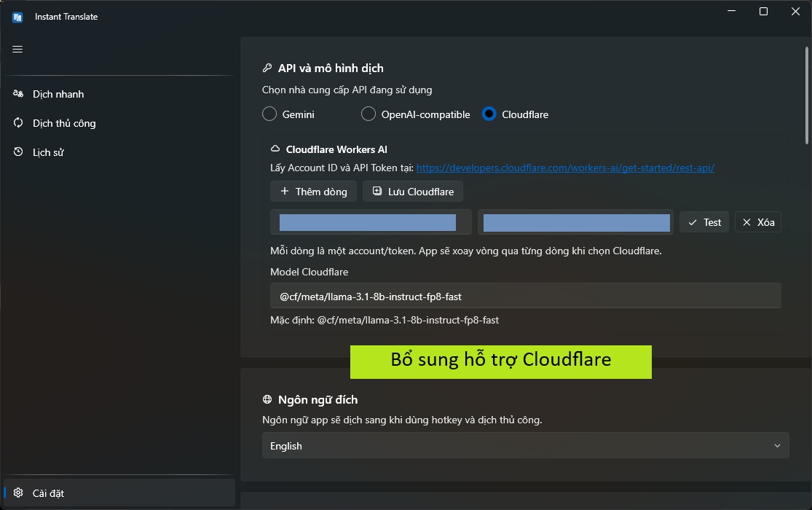Select the OpenAI-compatible radio button
The width and height of the screenshot is (812, 510).
click(x=368, y=114)
